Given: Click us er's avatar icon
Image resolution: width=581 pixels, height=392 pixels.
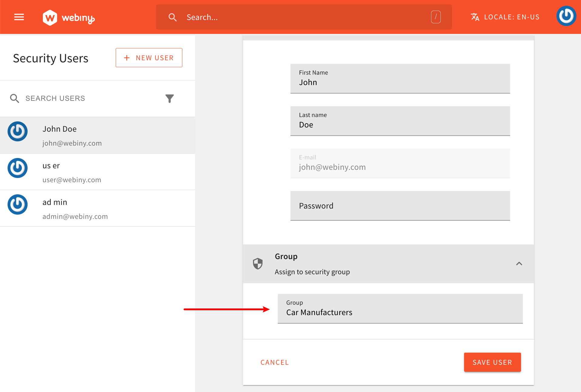Looking at the screenshot, I should [x=17, y=168].
